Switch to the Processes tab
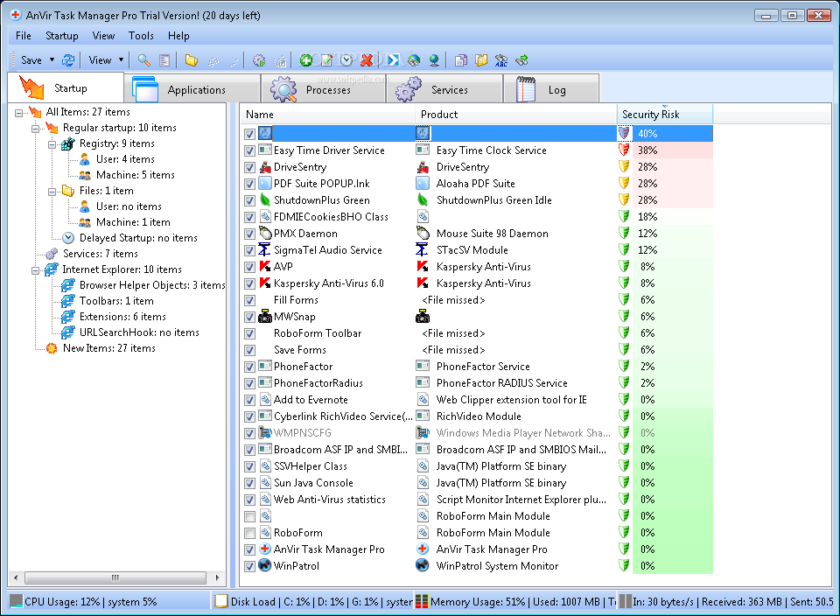The width and height of the screenshot is (840, 616). (x=323, y=89)
